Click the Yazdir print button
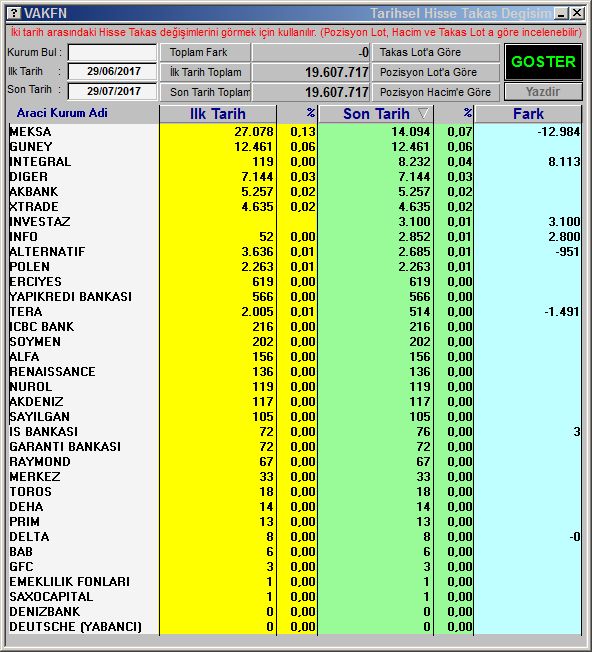Screen dimensions: 592x652 point(543,91)
